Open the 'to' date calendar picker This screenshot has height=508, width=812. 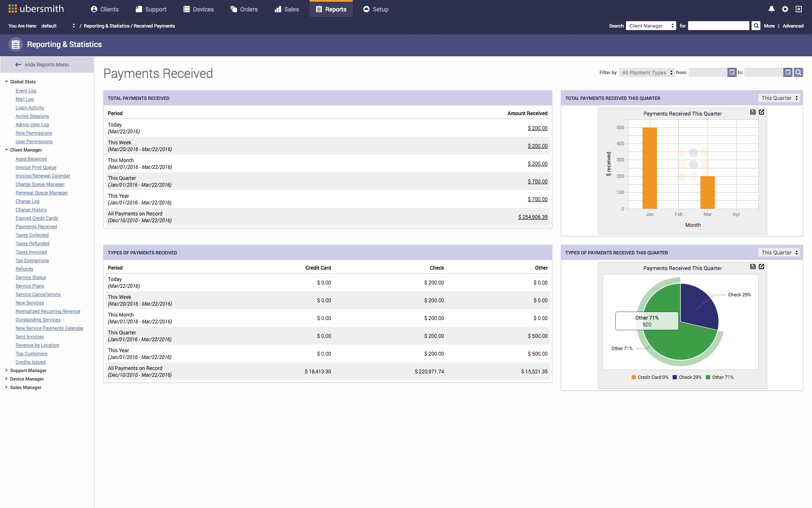click(787, 72)
